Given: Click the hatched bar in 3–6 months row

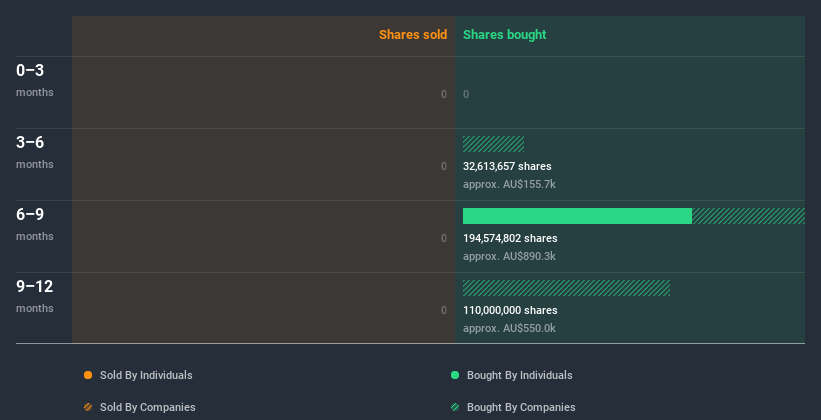Looking at the screenshot, I should (493, 144).
